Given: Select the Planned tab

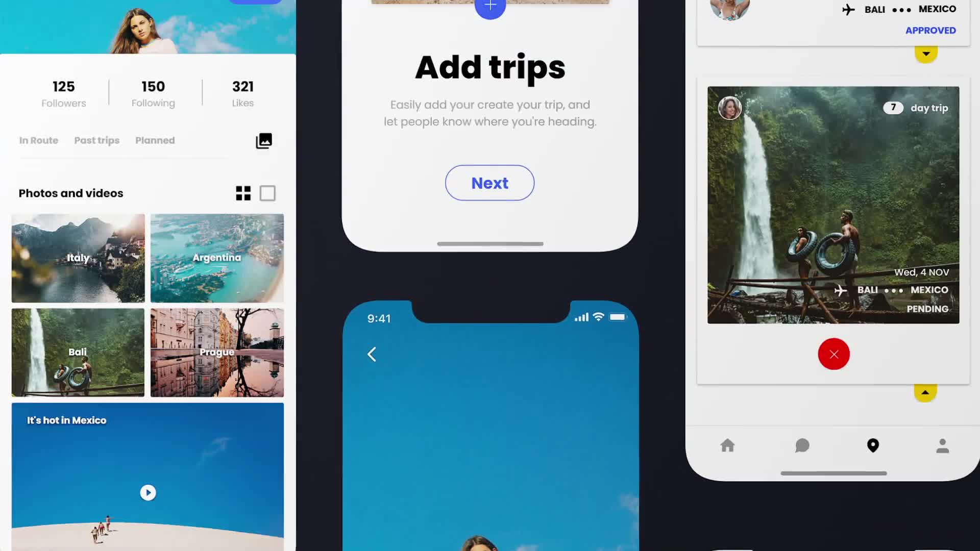Looking at the screenshot, I should tap(155, 140).
